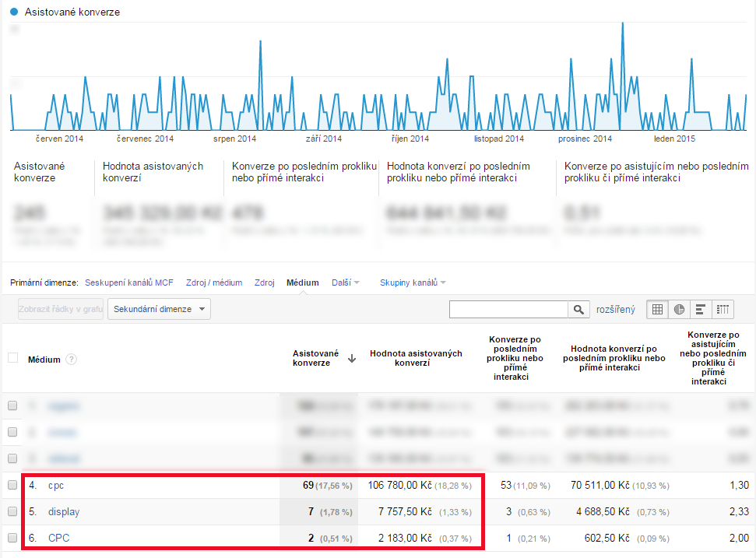Tick the checkbox for row 6 CPC
756x558 pixels.
coord(12,538)
